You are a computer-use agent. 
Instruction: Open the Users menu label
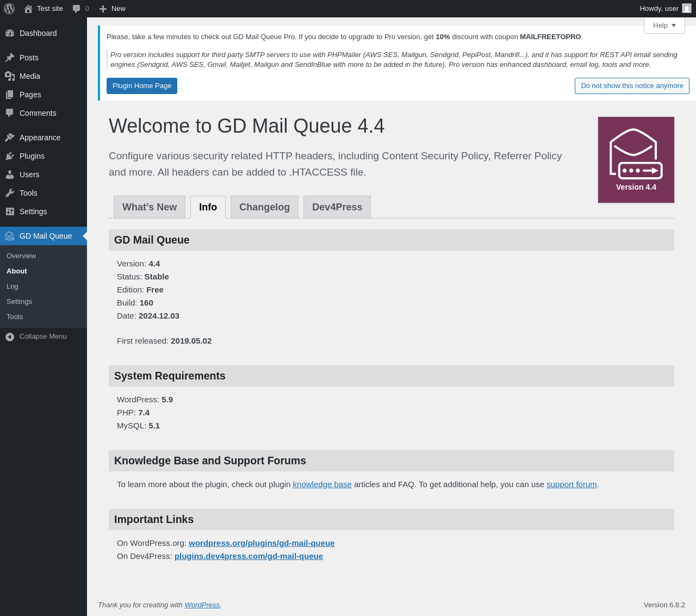29,175
